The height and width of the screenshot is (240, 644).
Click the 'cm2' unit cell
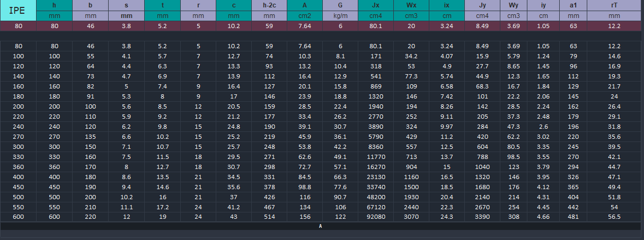click(x=305, y=16)
